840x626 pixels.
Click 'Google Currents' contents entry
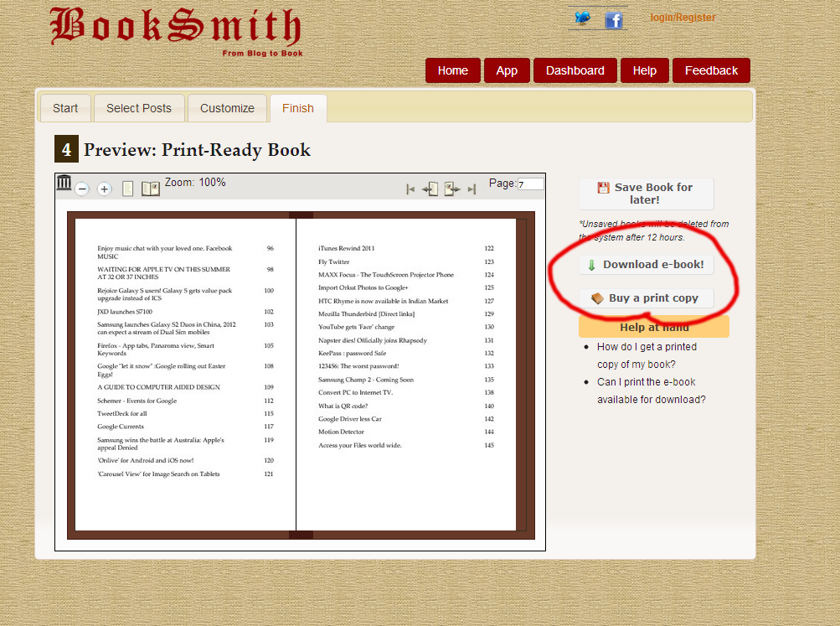[120, 427]
